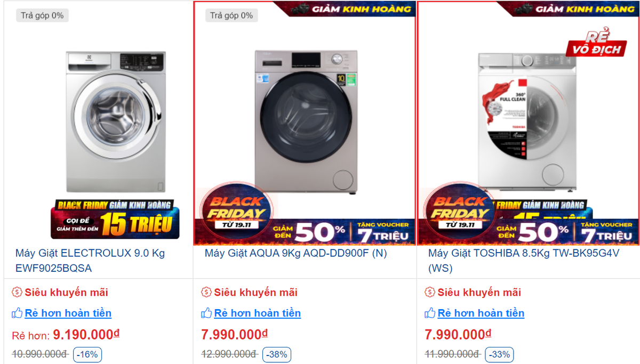This screenshot has width=640, height=364.
Task: Click thumbs-up icon under Toshiba product
Action: [430, 313]
